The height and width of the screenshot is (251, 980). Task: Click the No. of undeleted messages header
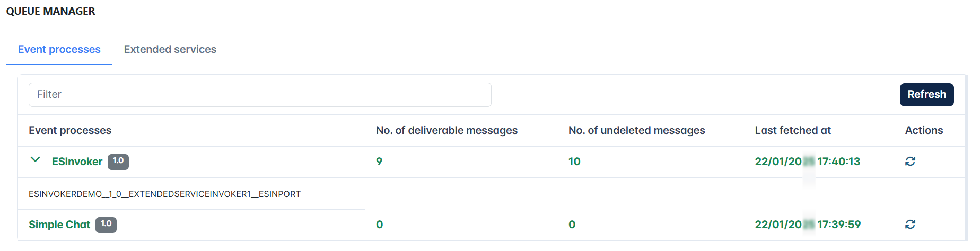point(636,130)
